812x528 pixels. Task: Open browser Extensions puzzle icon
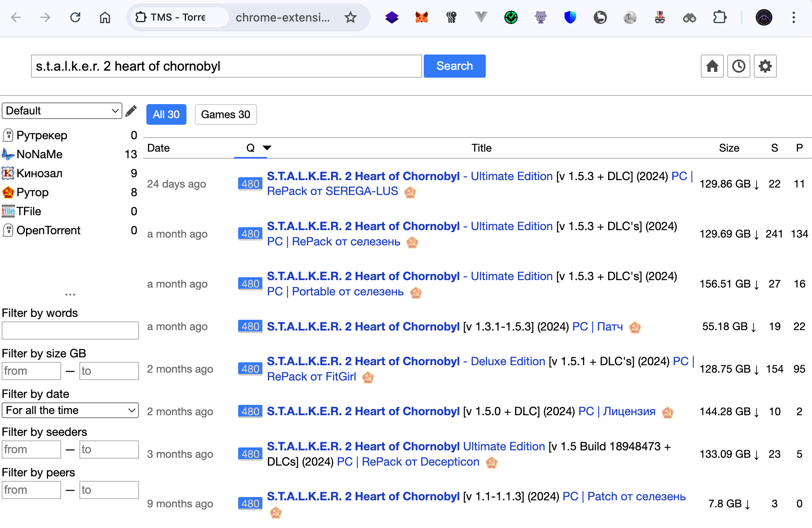click(x=719, y=17)
